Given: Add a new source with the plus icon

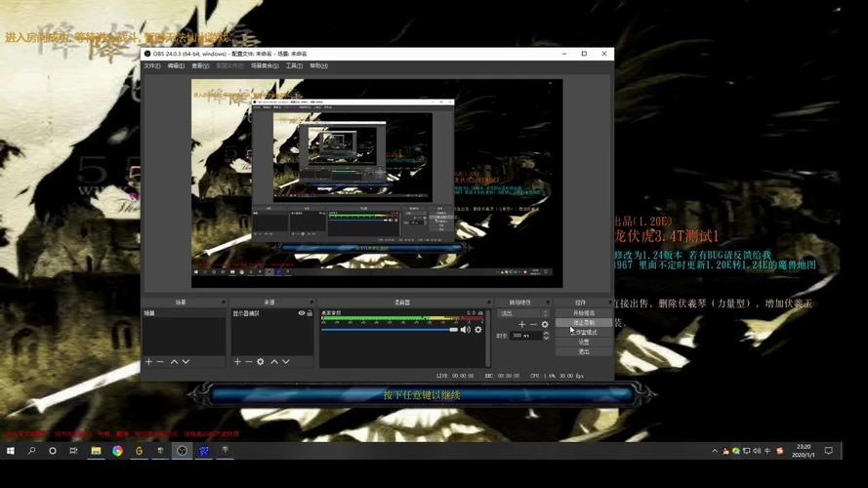Looking at the screenshot, I should tap(237, 361).
